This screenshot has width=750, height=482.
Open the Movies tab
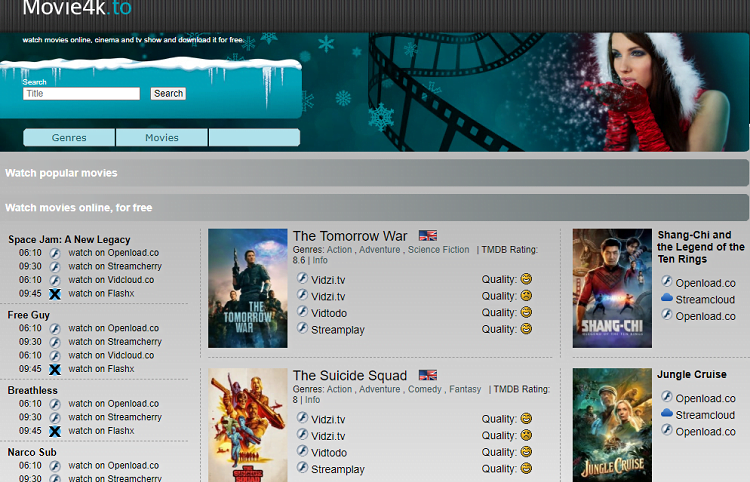(x=162, y=138)
